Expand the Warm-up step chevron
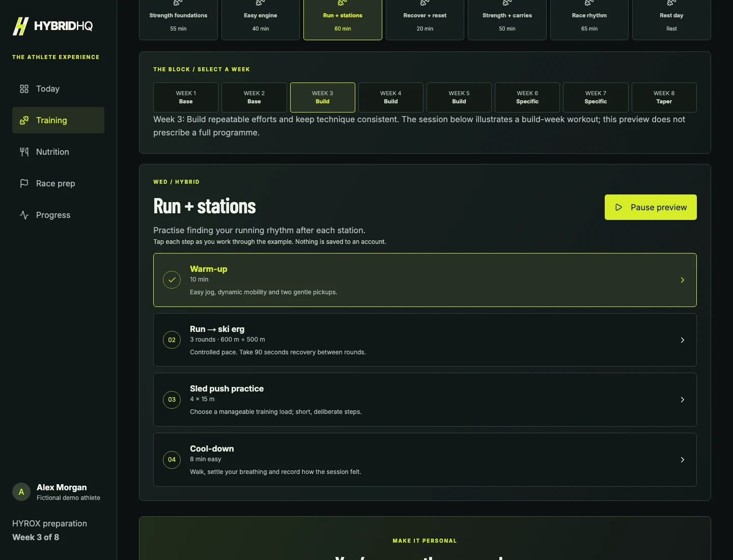Image resolution: width=733 pixels, height=560 pixels. (x=683, y=280)
